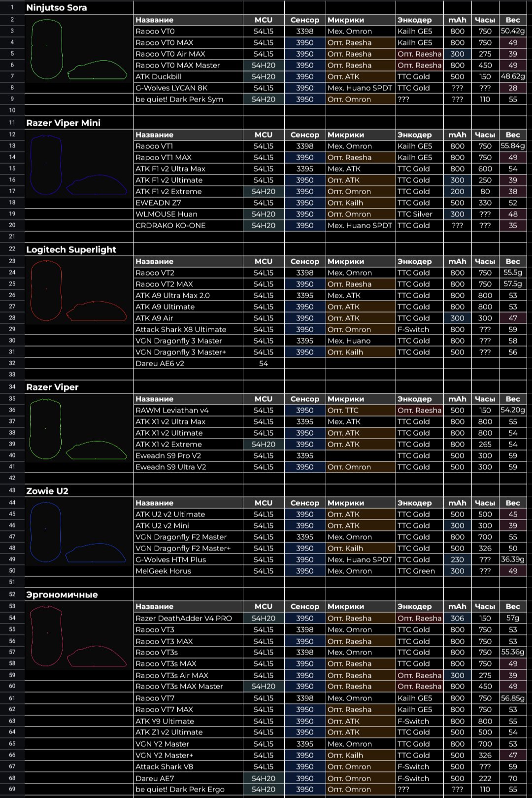Click the 'Eweadn S9 Ultra V2' name cell
Image resolution: width=532 pixels, height=798 pixels.
coord(189,467)
